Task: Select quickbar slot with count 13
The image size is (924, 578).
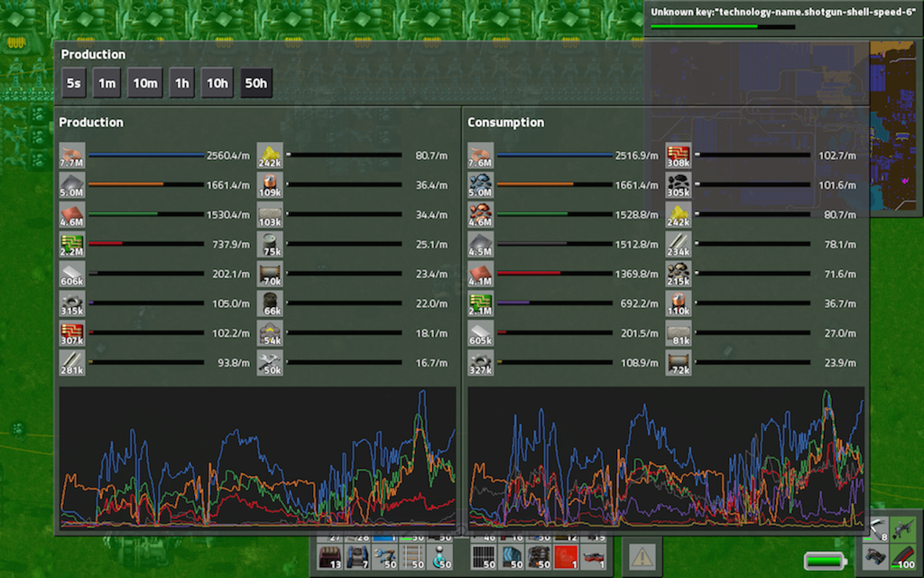Action: click(329, 556)
